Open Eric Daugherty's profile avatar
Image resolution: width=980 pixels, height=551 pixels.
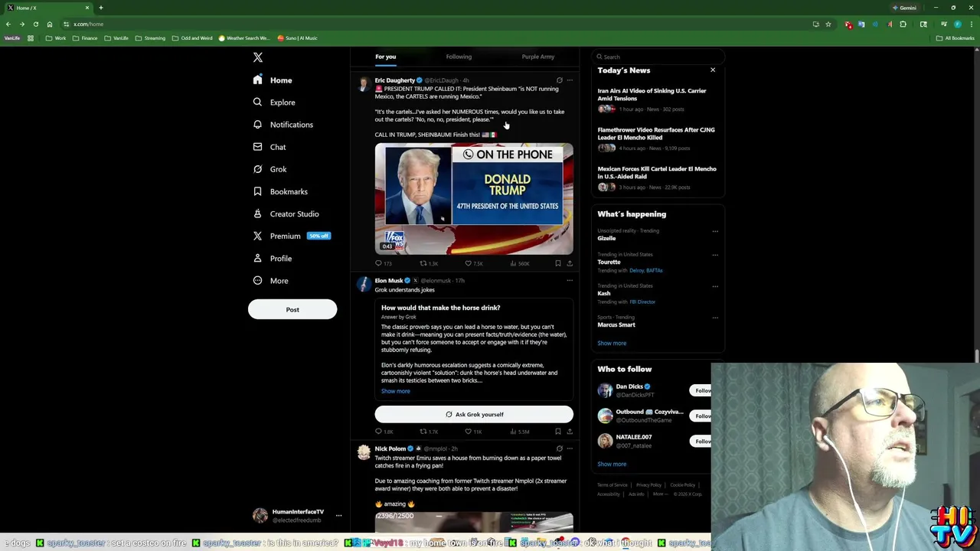(x=364, y=85)
